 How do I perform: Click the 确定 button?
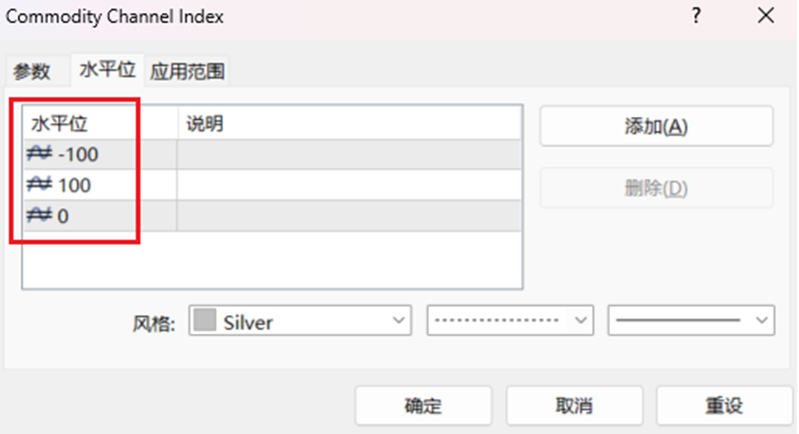tap(423, 406)
